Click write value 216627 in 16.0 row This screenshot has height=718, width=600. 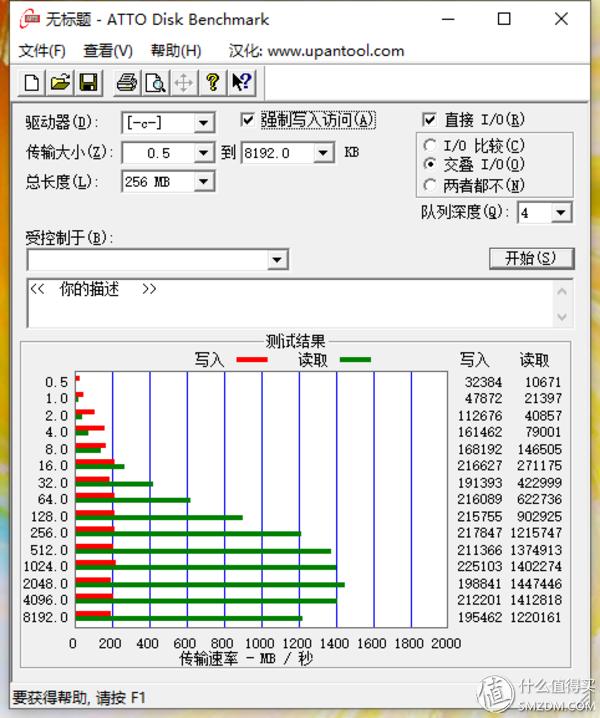pyautogui.click(x=480, y=466)
